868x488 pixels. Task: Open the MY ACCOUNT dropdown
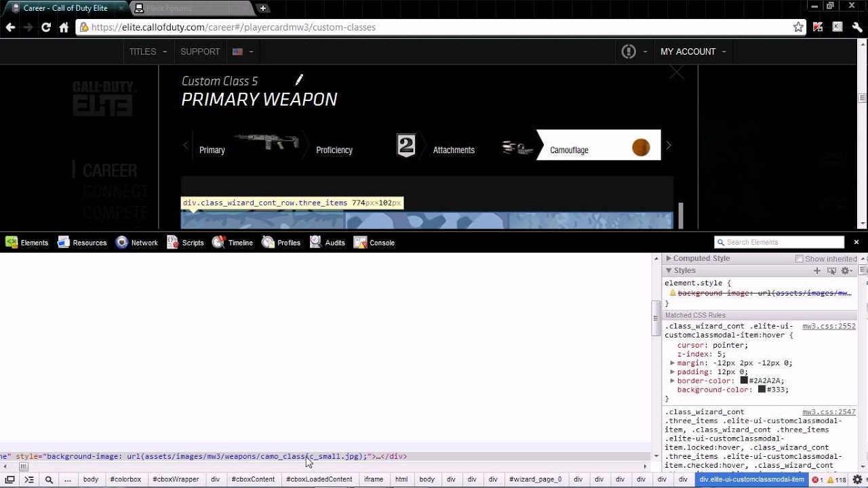(x=693, y=52)
